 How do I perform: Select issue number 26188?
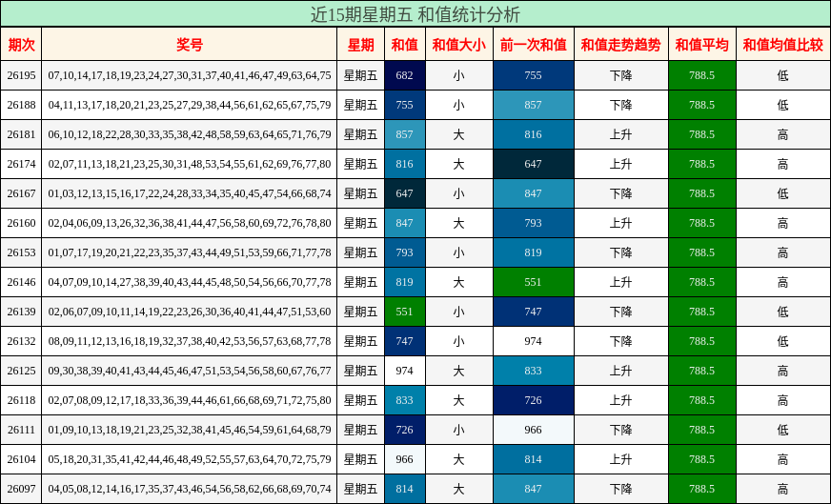[x=21, y=105]
